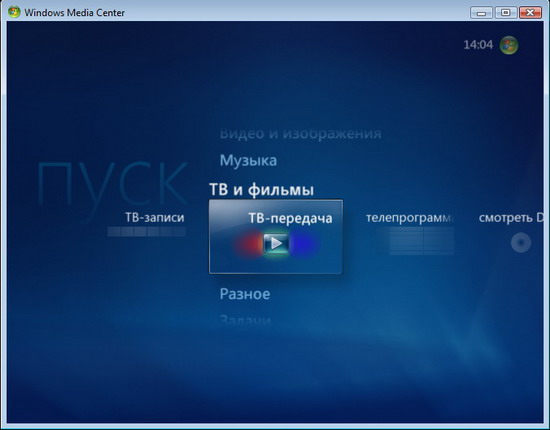Open the телепрограмма grid icon
Image resolution: width=550 pixels, height=430 pixels.
coord(421,241)
